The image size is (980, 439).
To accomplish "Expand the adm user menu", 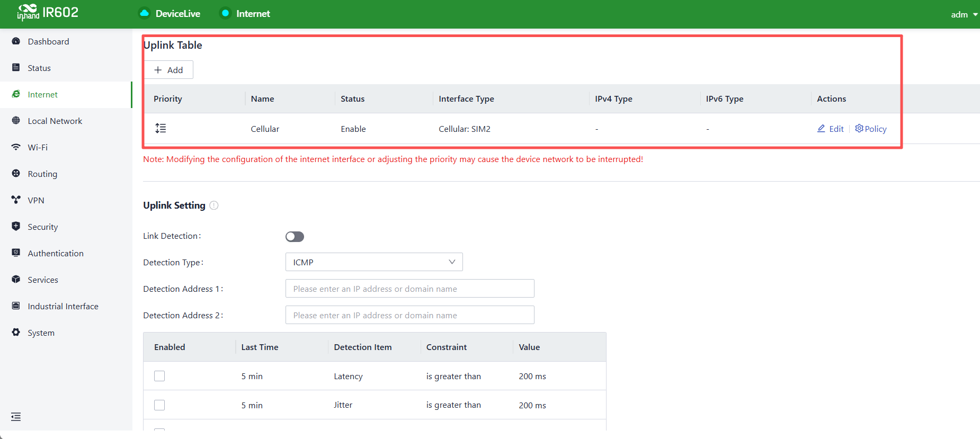I will click(964, 14).
